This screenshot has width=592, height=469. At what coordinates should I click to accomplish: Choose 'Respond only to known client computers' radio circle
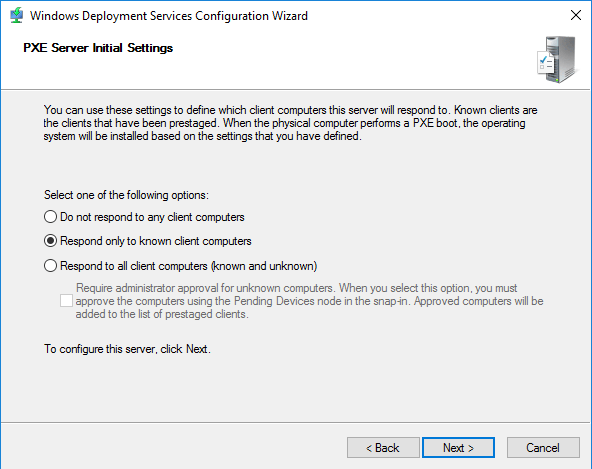click(x=51, y=241)
